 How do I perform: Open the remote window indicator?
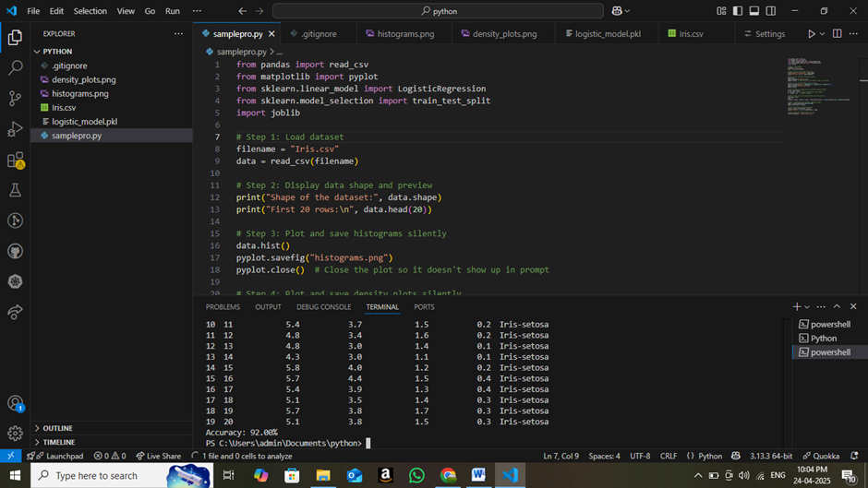[x=10, y=456]
